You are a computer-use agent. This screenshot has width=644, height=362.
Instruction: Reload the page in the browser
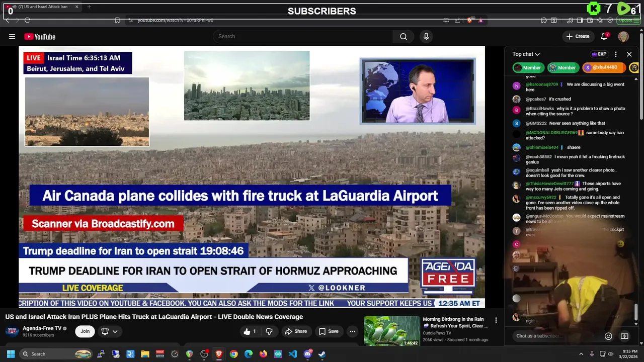27,20
